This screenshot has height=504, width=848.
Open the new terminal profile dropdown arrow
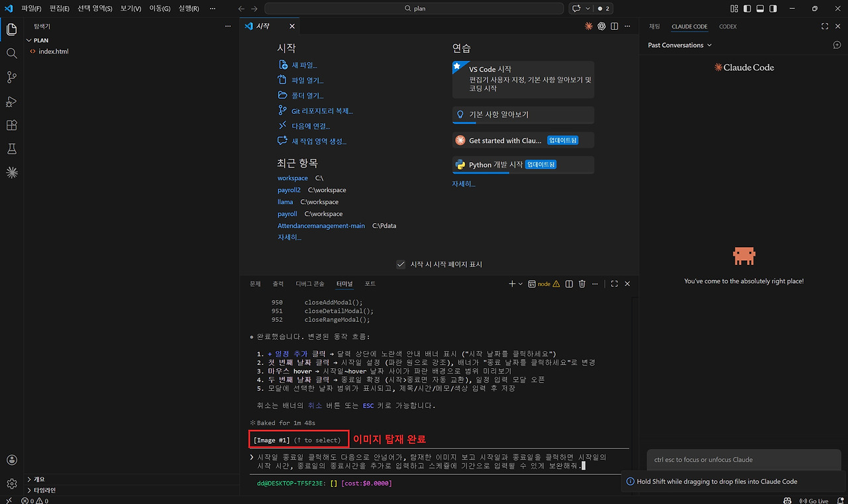521,283
